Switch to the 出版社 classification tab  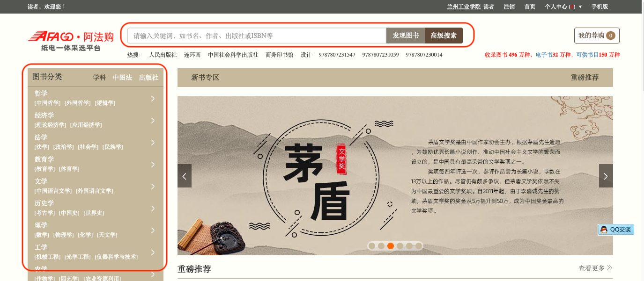(148, 78)
